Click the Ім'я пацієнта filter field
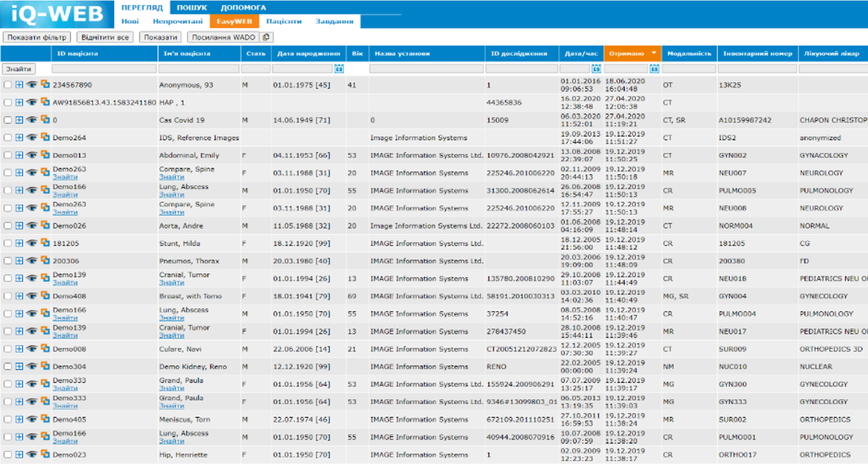 pos(199,69)
